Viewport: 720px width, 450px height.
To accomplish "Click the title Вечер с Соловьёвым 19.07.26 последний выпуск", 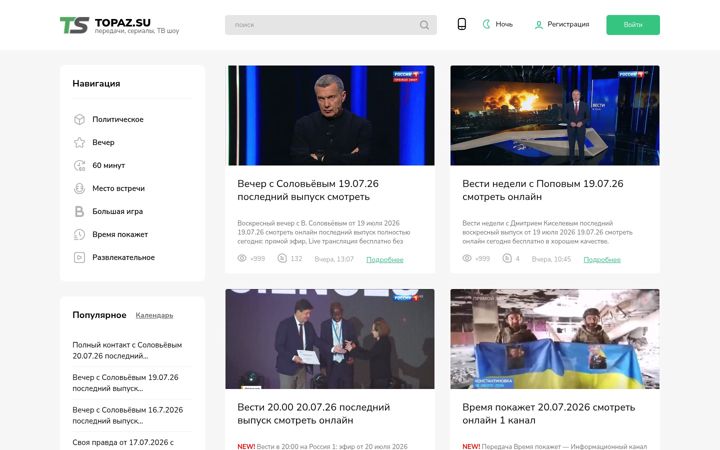I will pyautogui.click(x=308, y=190).
